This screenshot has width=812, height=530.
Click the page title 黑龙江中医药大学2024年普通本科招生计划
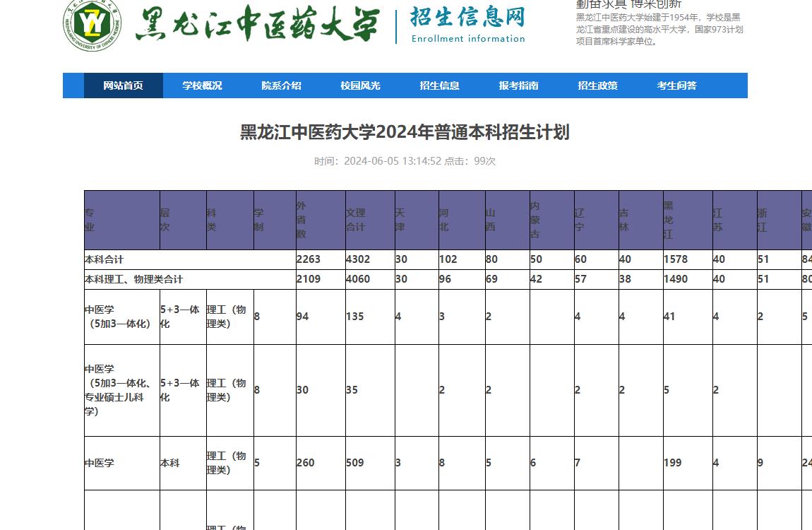coord(405,132)
